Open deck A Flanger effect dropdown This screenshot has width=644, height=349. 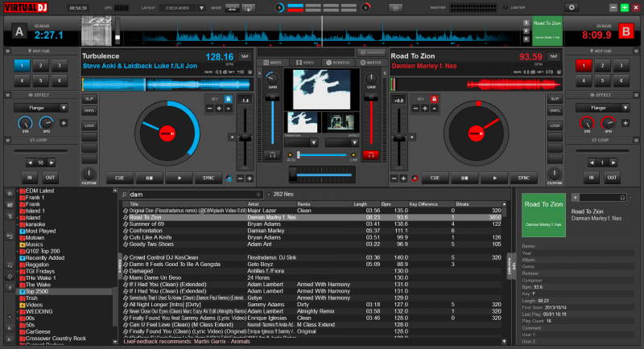tap(41, 108)
